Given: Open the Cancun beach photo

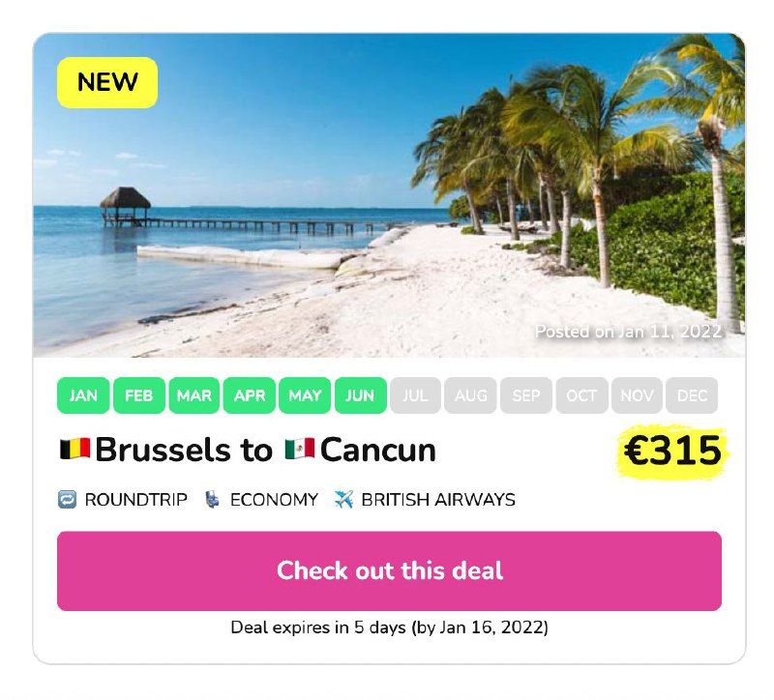Looking at the screenshot, I should [x=390, y=195].
